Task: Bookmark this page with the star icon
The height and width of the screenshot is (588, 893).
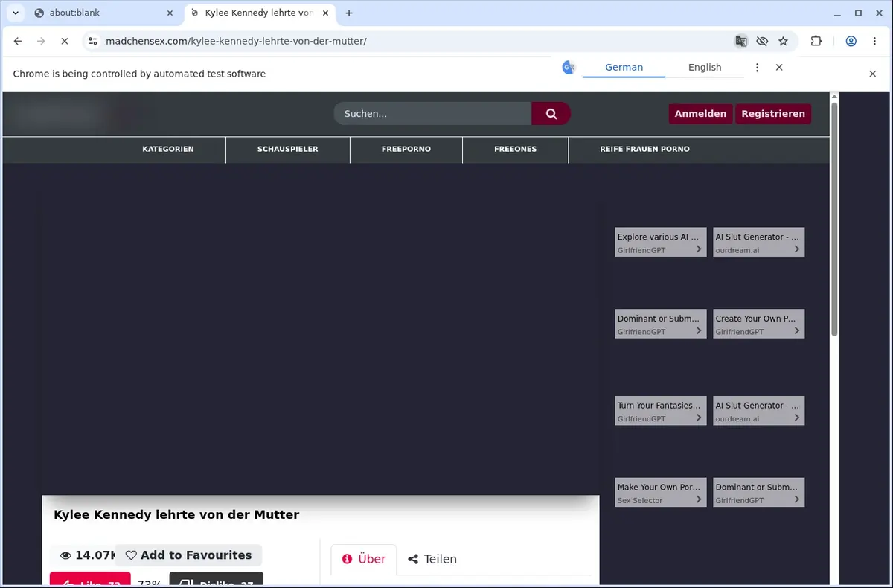Action: pos(783,41)
